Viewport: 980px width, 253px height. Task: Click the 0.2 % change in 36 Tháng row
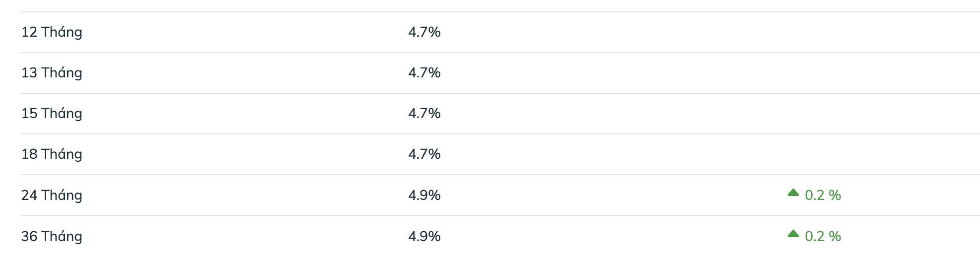click(x=823, y=237)
